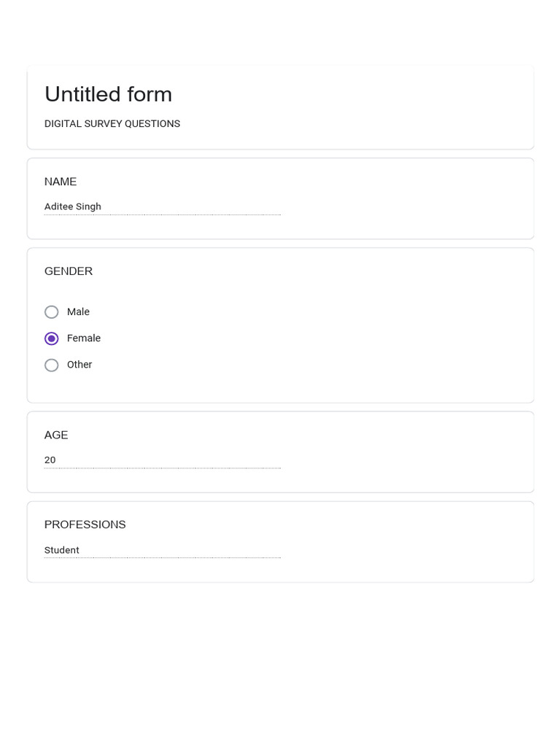Click the "Other" option label text

click(79, 365)
